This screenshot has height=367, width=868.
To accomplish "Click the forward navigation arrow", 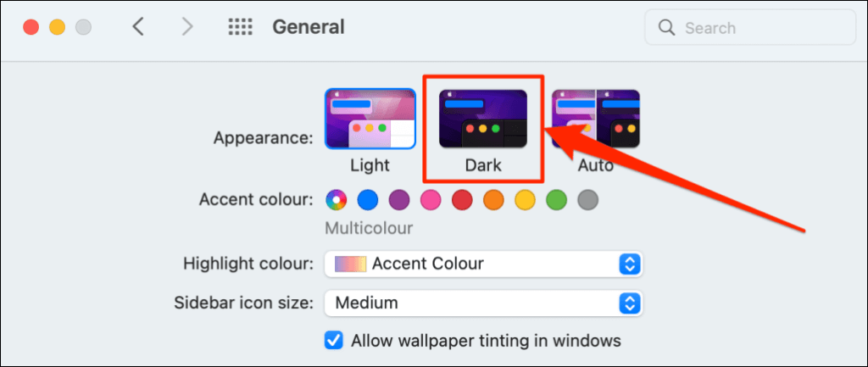I will [187, 27].
